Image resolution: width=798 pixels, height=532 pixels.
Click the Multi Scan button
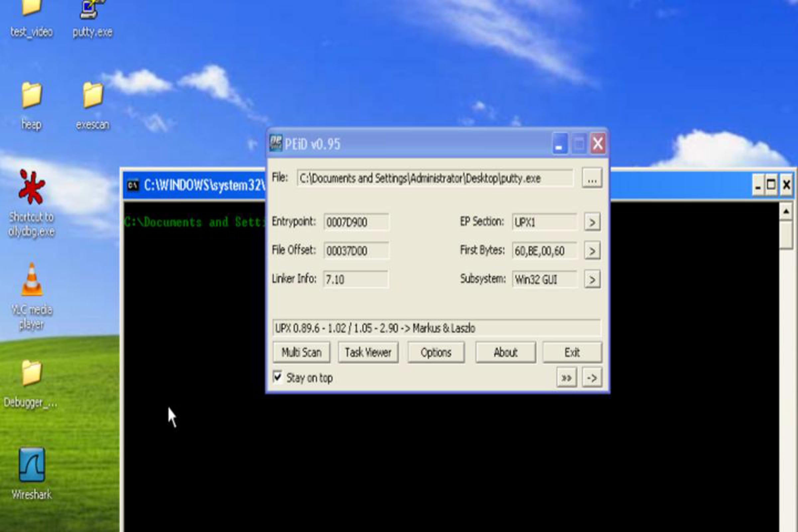point(301,352)
